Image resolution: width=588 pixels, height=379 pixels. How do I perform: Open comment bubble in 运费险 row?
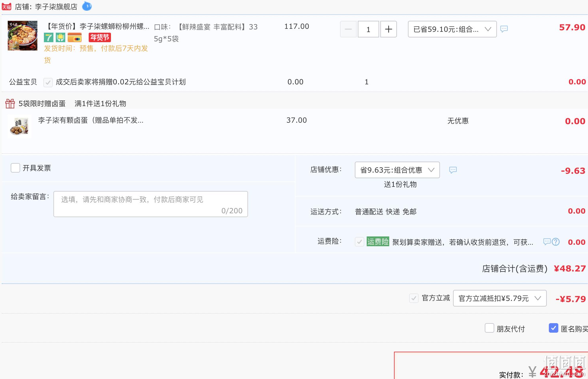point(547,242)
